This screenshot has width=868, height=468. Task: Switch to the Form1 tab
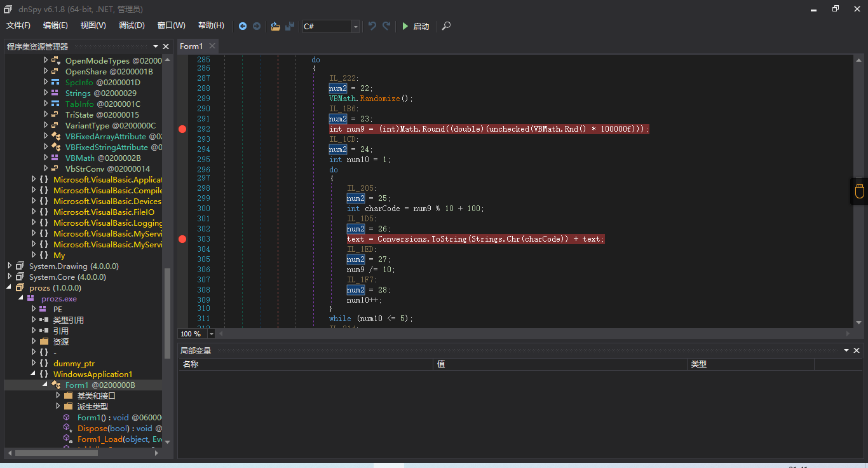click(x=191, y=46)
